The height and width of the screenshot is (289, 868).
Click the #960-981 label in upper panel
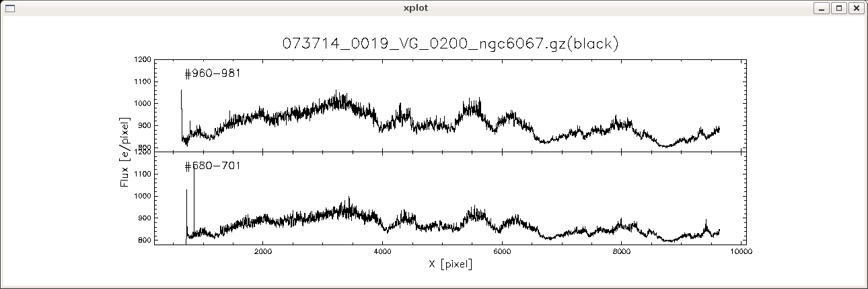[213, 73]
